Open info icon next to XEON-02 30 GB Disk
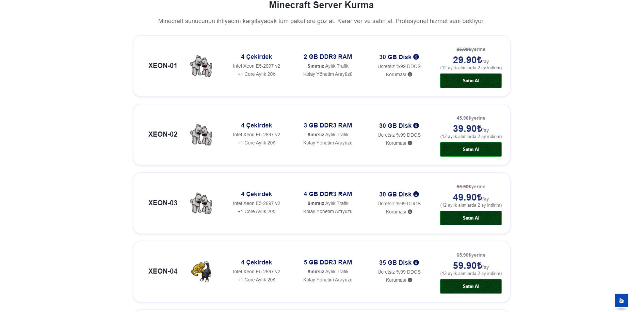644x312 pixels. (x=416, y=125)
